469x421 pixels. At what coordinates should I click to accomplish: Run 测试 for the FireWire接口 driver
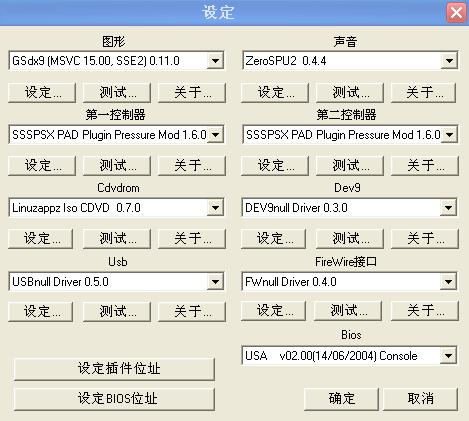pyautogui.click(x=348, y=311)
